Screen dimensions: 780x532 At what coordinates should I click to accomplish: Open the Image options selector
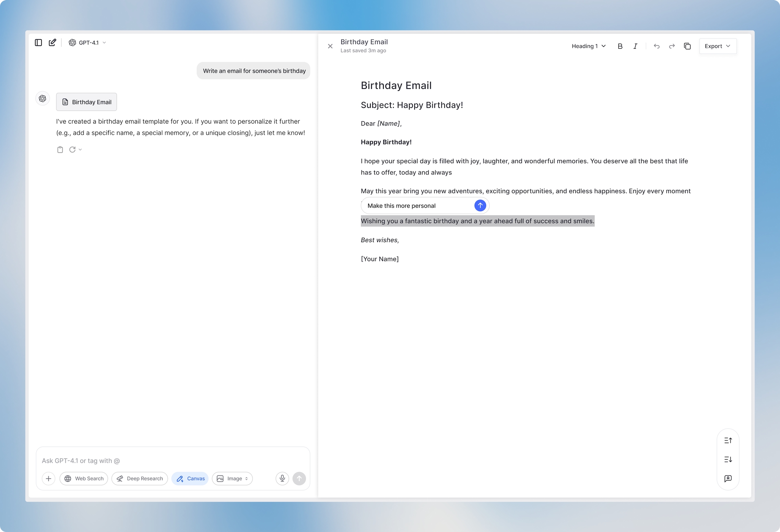coord(232,478)
